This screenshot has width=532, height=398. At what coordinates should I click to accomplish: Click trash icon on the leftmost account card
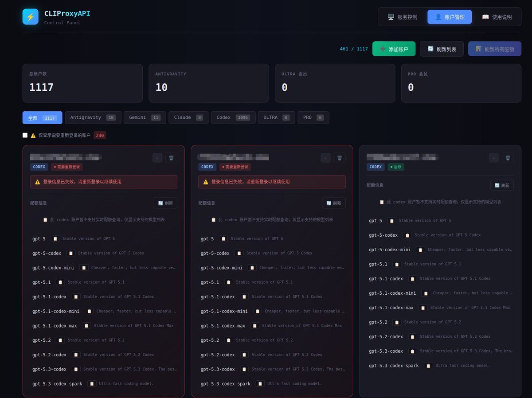pyautogui.click(x=171, y=158)
